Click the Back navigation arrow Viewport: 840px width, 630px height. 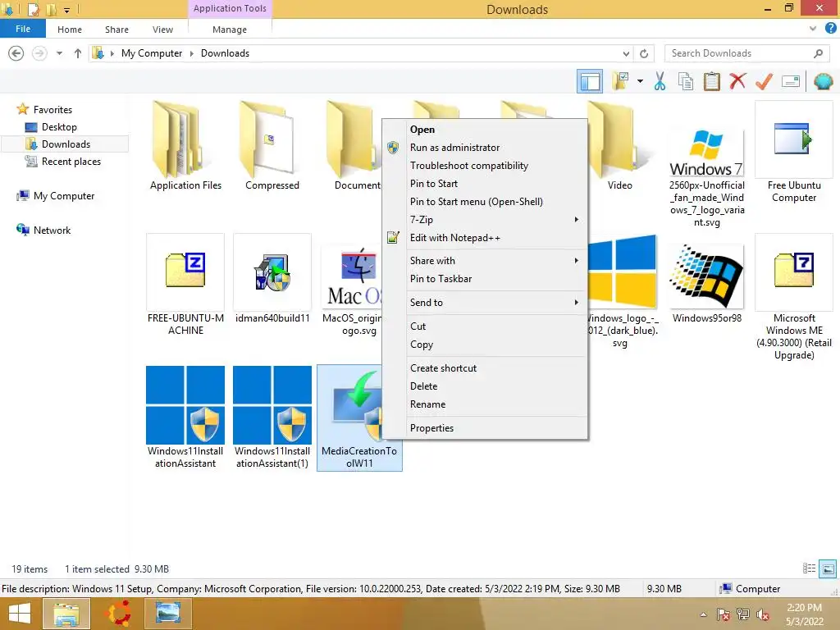click(x=16, y=53)
